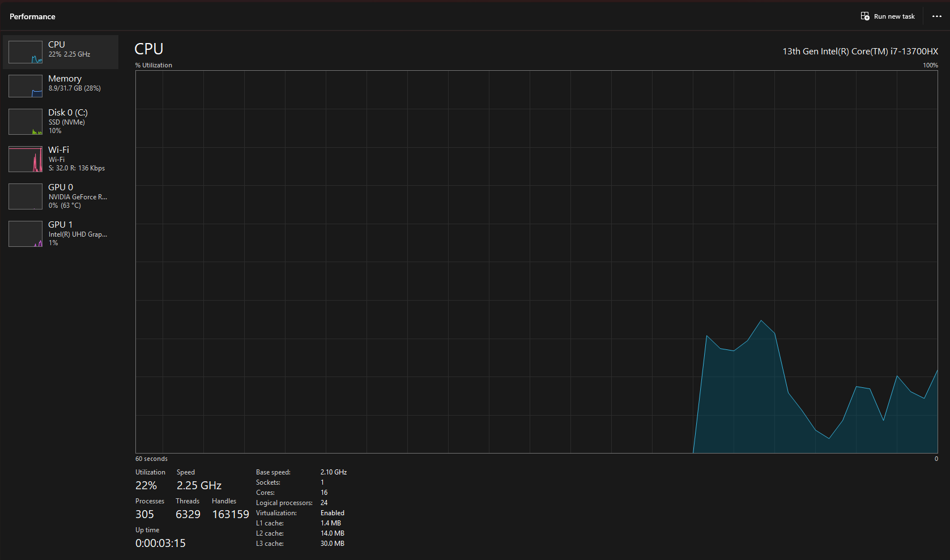The height and width of the screenshot is (560, 950).
Task: Click the L3 cache 30.0 MB value
Action: pos(333,544)
